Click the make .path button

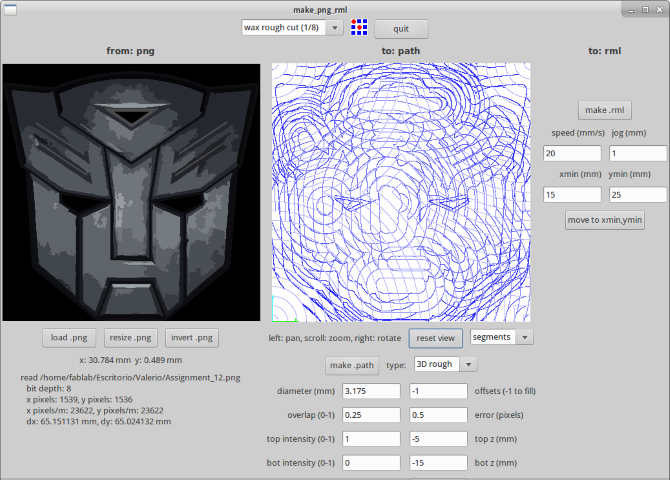[x=352, y=365]
